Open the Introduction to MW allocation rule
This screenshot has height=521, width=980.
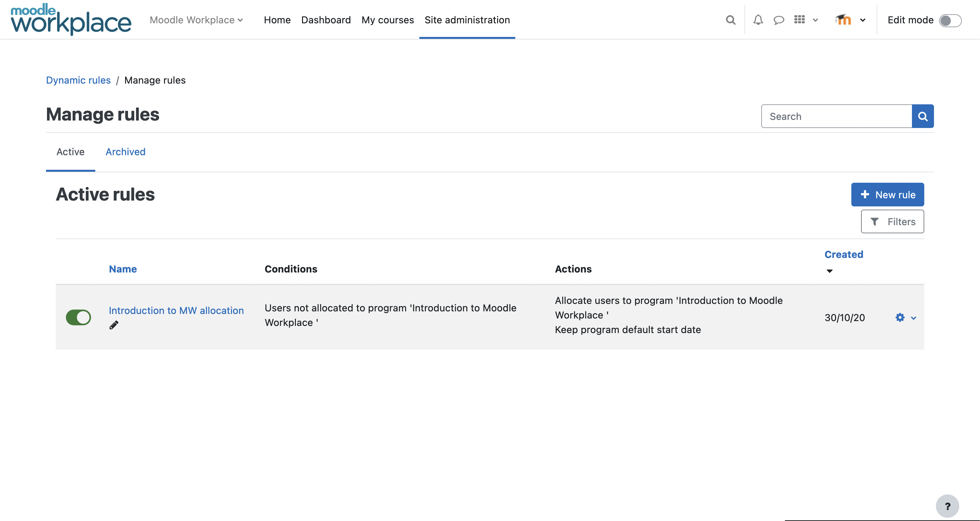pyautogui.click(x=176, y=310)
